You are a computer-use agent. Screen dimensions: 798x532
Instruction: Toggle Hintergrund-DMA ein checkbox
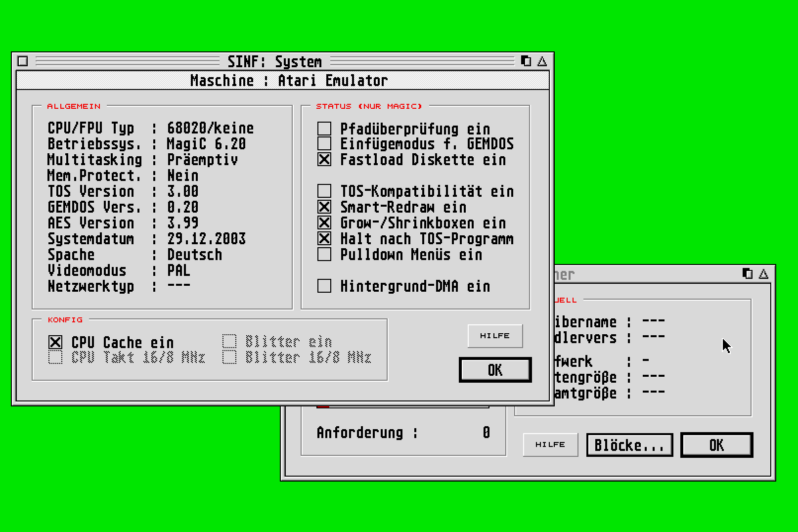324,286
